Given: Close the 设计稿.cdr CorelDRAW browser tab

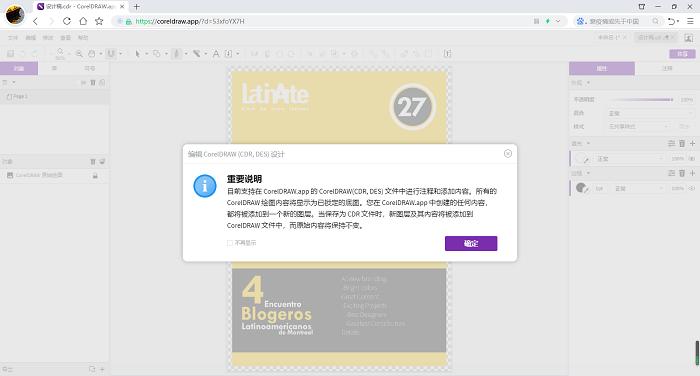Looking at the screenshot, I should click(122, 7).
